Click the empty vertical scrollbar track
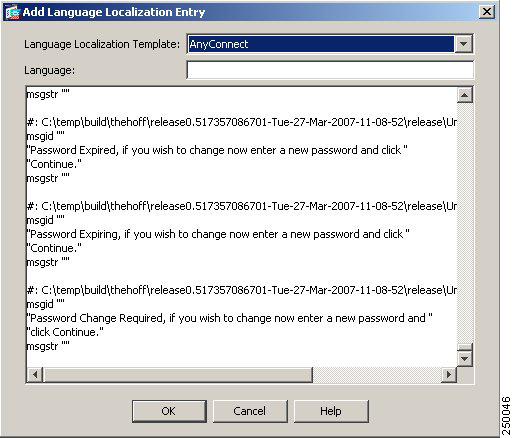 pos(464,223)
